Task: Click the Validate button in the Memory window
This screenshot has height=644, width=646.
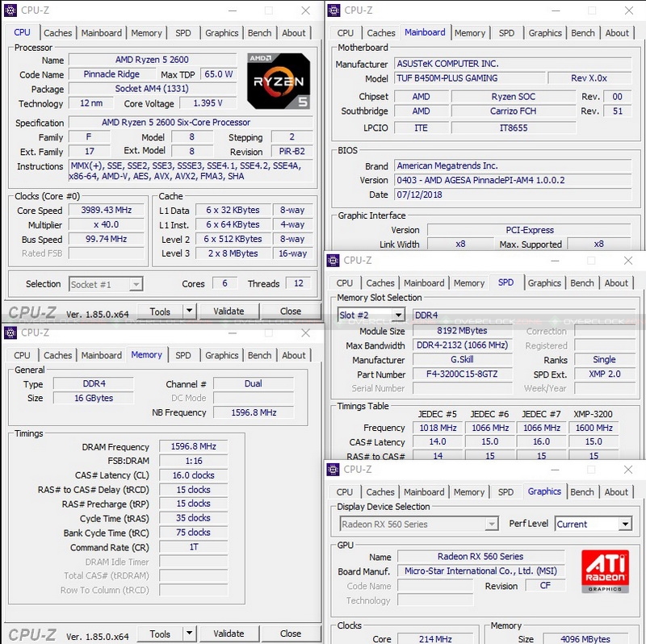Action: click(x=229, y=634)
